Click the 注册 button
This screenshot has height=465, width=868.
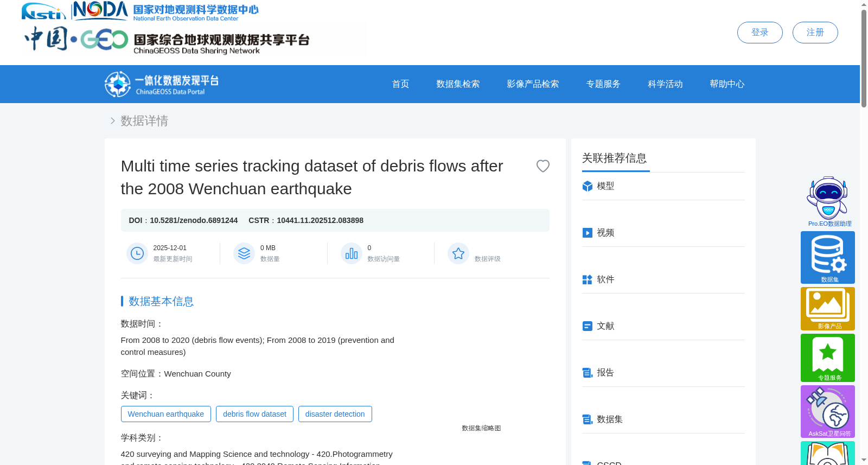coord(815,33)
